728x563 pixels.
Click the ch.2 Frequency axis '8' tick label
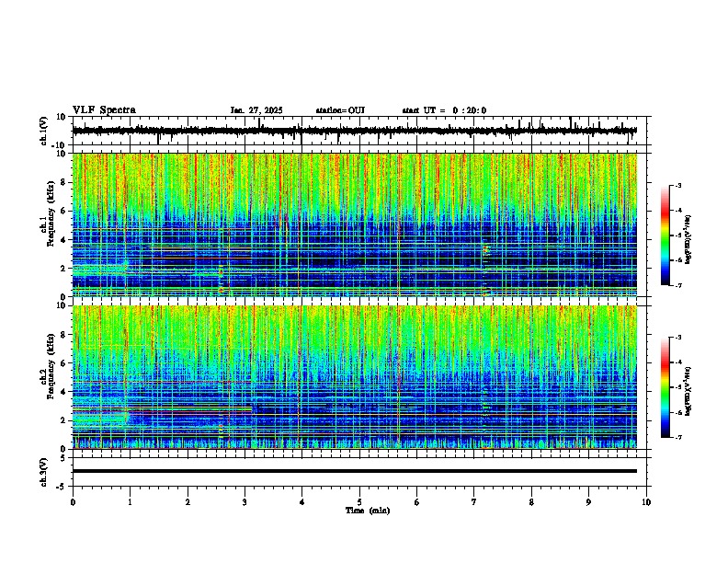point(63,335)
